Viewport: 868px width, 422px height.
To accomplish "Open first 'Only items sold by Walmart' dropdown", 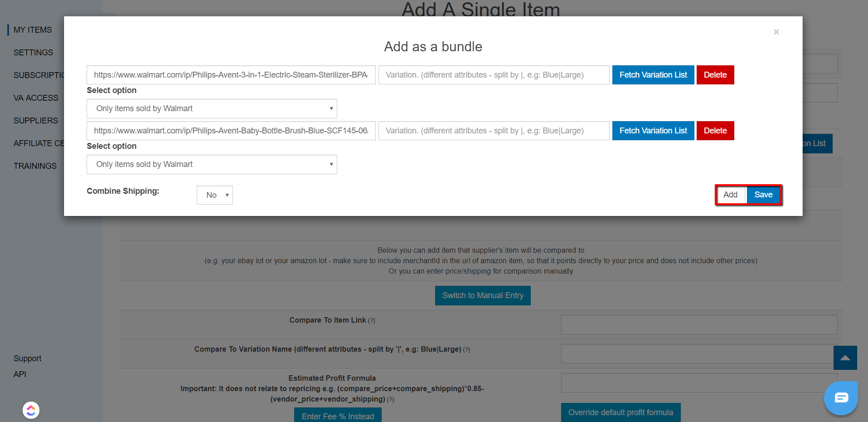I will click(212, 108).
